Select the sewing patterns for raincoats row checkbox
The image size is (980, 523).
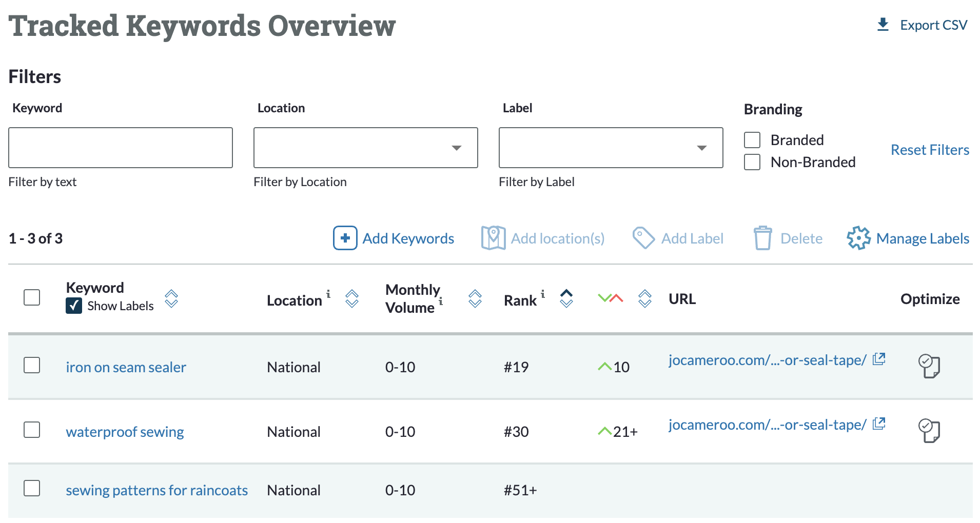pos(32,488)
